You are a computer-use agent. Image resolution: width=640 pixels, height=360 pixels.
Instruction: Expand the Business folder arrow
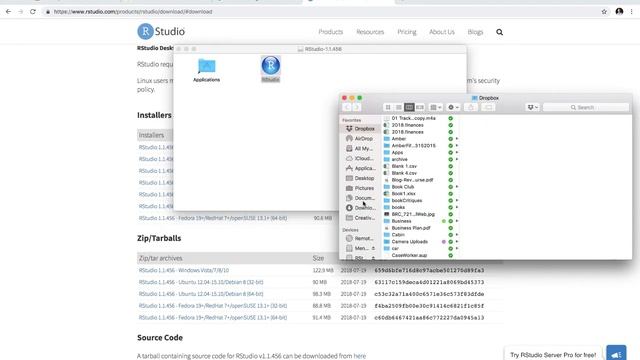tap(457, 221)
